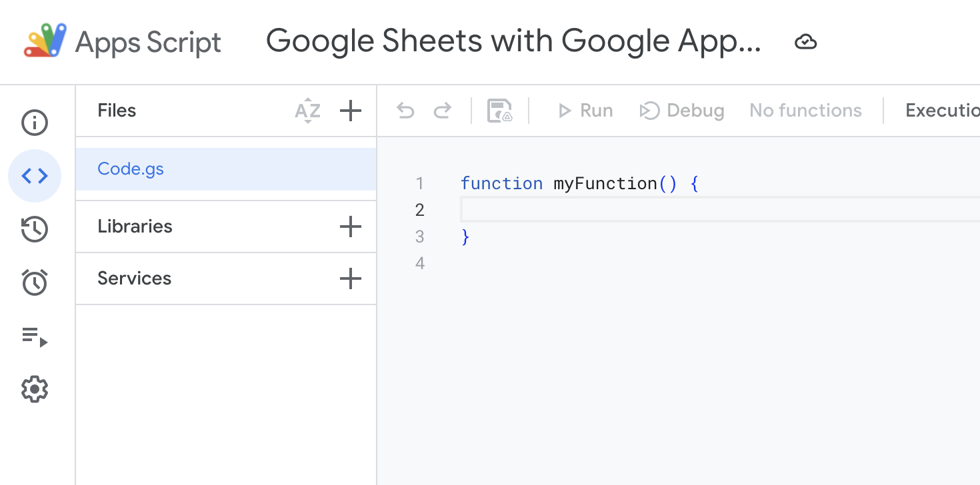Open Project Settings gear icon
Image resolution: width=980 pixels, height=485 pixels.
tap(35, 389)
